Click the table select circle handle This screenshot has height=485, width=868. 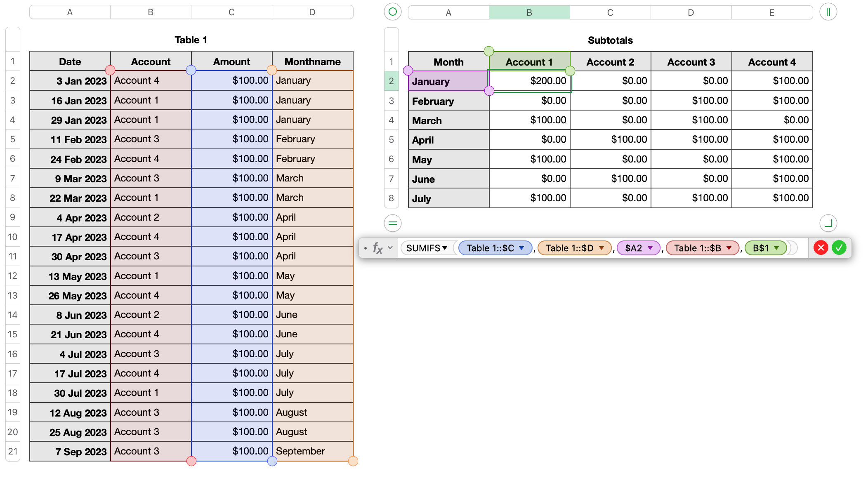392,12
